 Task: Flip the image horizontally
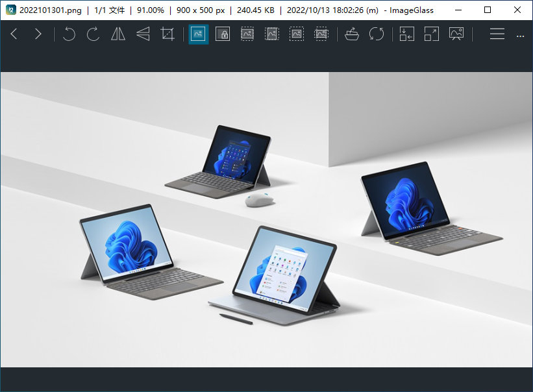(118, 34)
